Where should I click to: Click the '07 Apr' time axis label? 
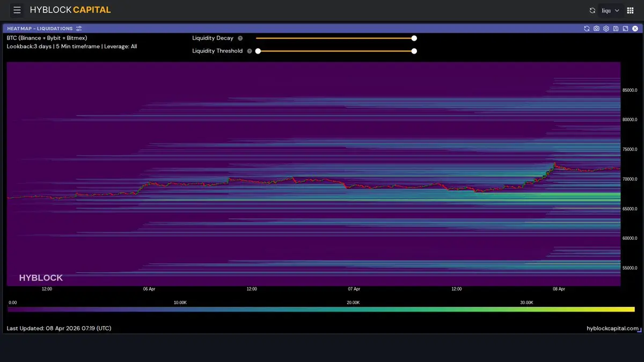coord(354,289)
